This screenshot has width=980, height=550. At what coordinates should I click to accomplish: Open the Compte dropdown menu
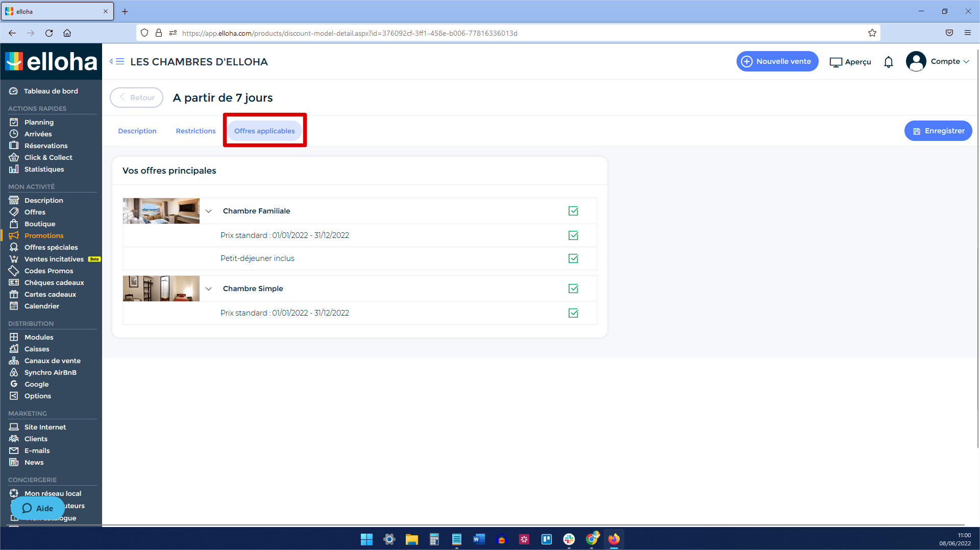938,61
